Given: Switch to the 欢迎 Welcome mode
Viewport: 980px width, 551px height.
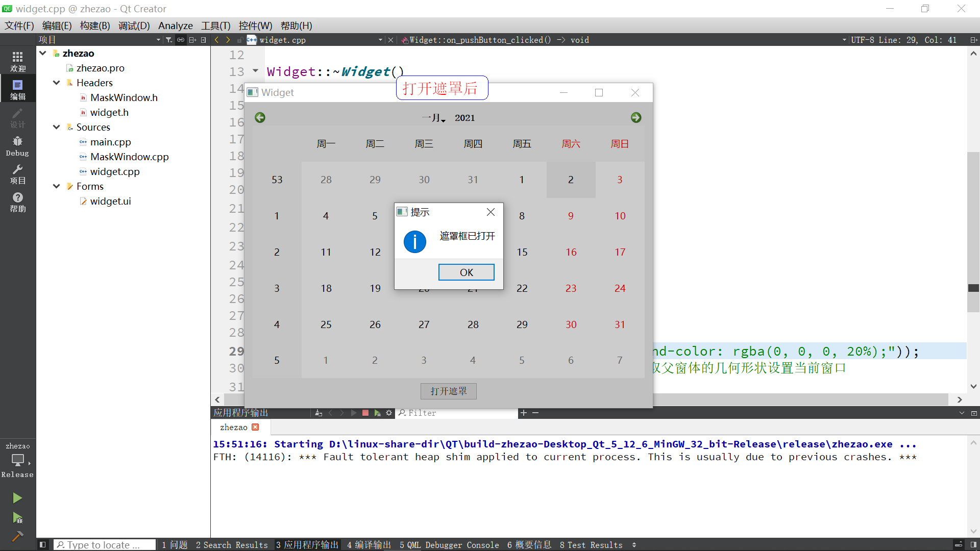Looking at the screenshot, I should pos(17,61).
